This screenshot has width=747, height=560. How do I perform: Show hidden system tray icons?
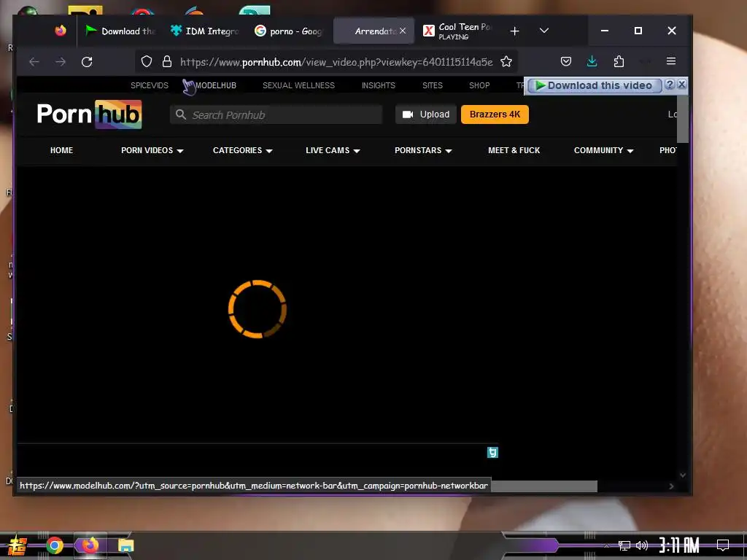[x=606, y=545]
